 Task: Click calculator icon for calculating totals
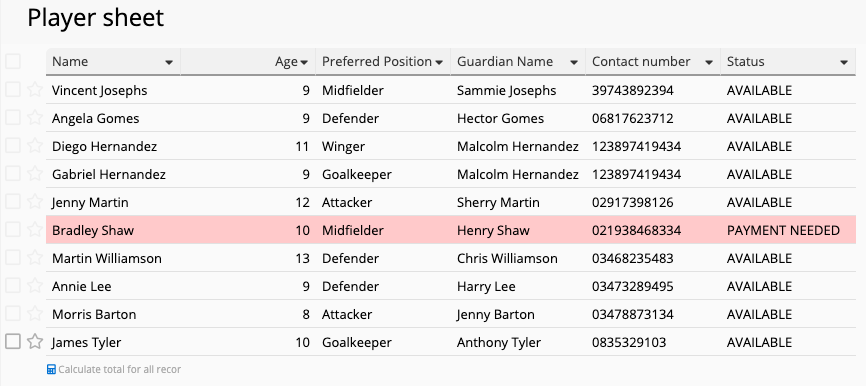click(x=51, y=369)
